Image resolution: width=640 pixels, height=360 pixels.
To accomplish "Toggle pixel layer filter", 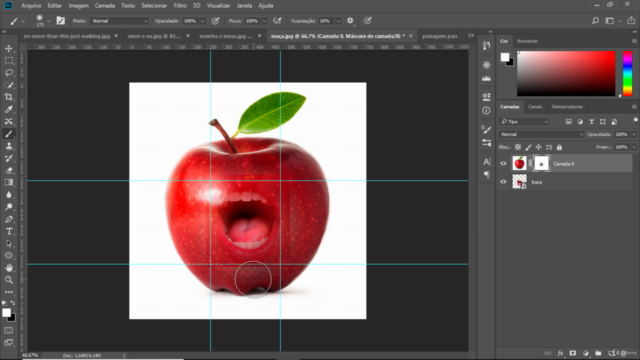I will click(x=569, y=122).
